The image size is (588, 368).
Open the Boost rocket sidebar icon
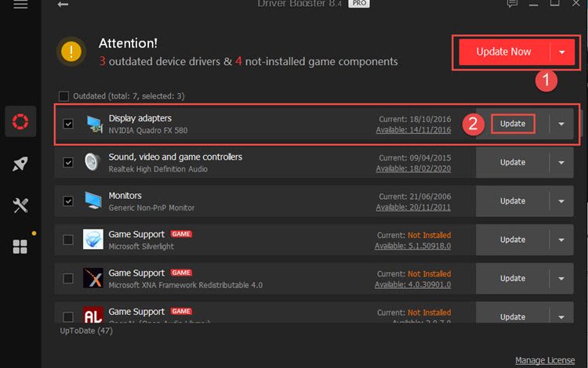pyautogui.click(x=20, y=164)
